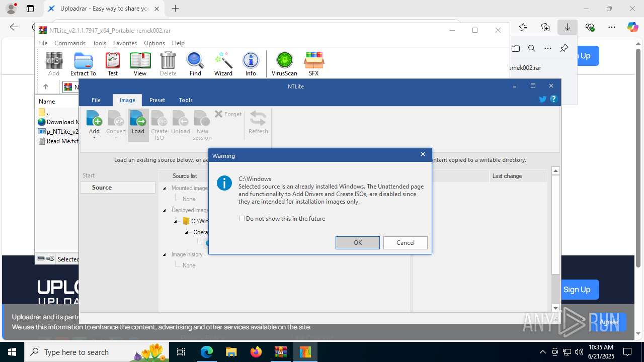Viewport: 644px width, 362px height.
Task: Run WinRAR VirusScan icon
Action: pos(284,64)
